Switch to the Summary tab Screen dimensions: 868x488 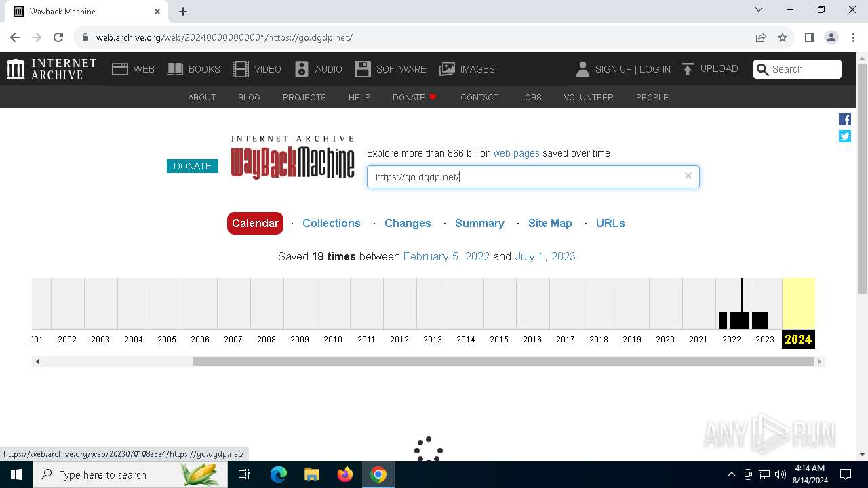(479, 223)
